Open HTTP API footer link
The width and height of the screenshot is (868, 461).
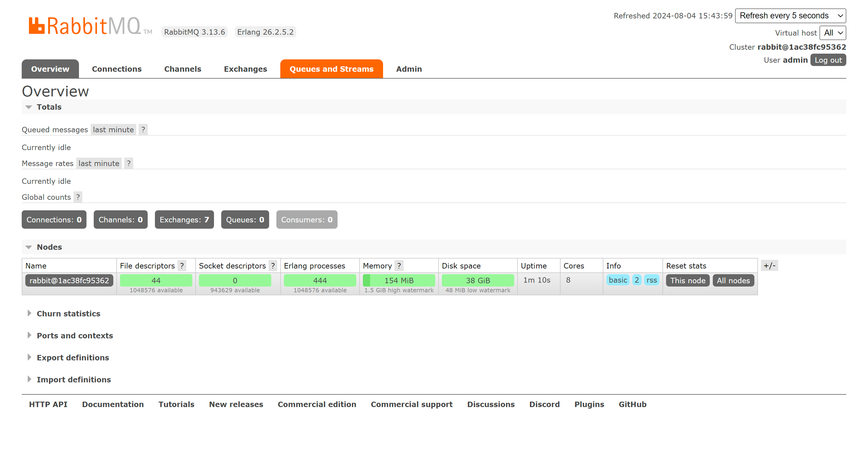tap(48, 404)
